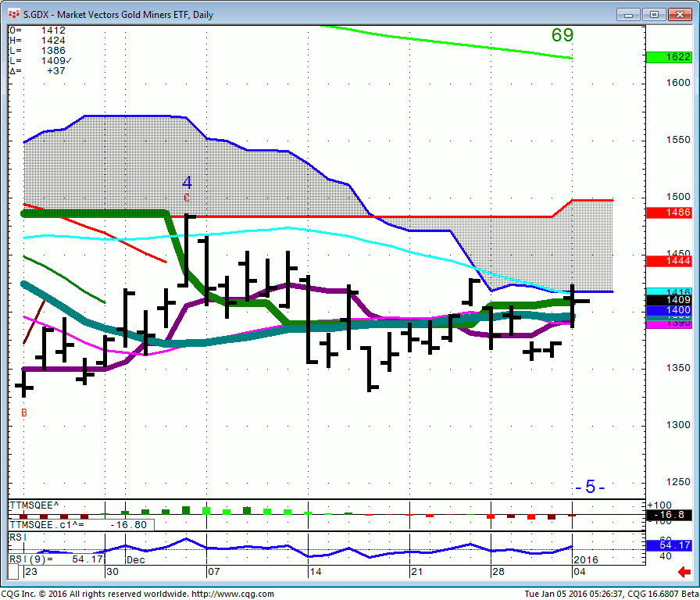The width and height of the screenshot is (700, 600).
Task: Click the -16.8 TTMSQEE value tag
Action: (x=669, y=515)
